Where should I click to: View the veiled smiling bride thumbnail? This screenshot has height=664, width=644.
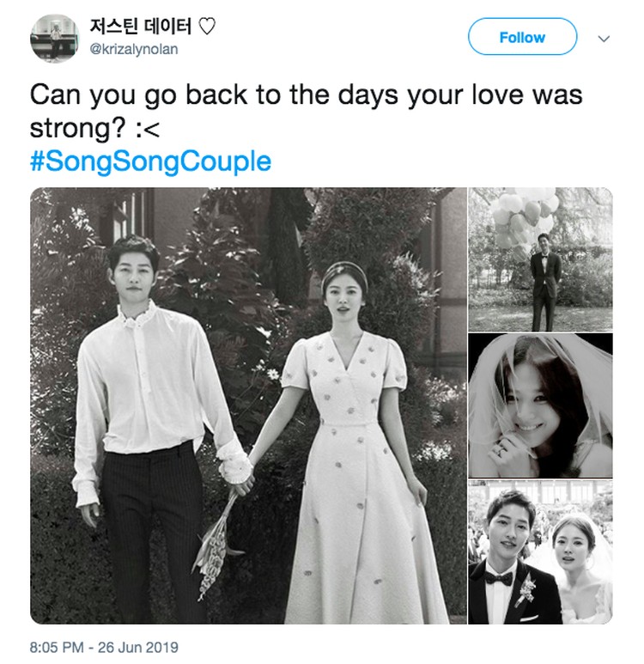[540, 405]
